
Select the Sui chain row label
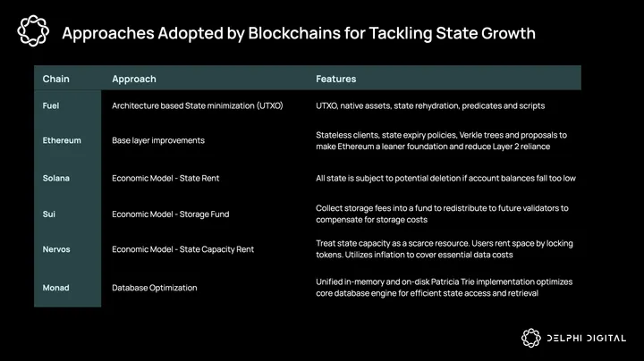pyautogui.click(x=49, y=214)
